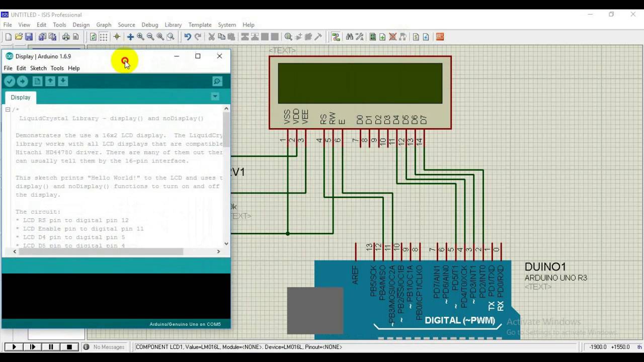Click the Stop simulation button
This screenshot has height=362, width=644.
pos(69,347)
